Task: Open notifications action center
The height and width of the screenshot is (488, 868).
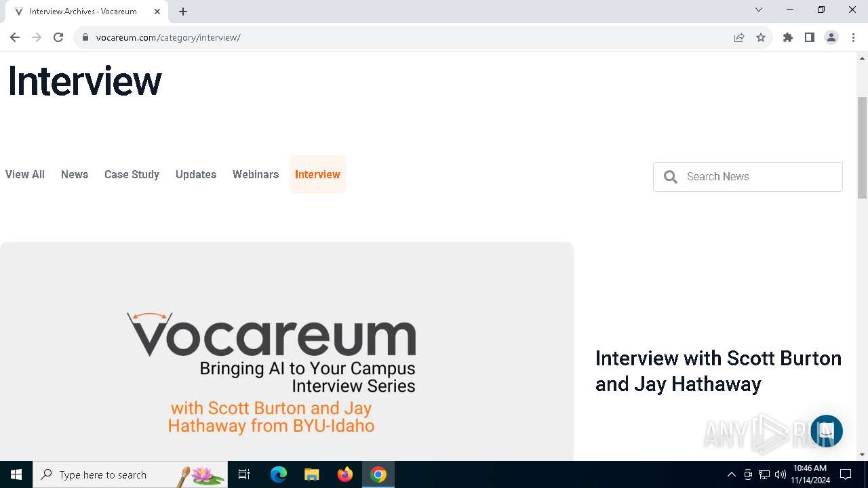Action: 846,474
